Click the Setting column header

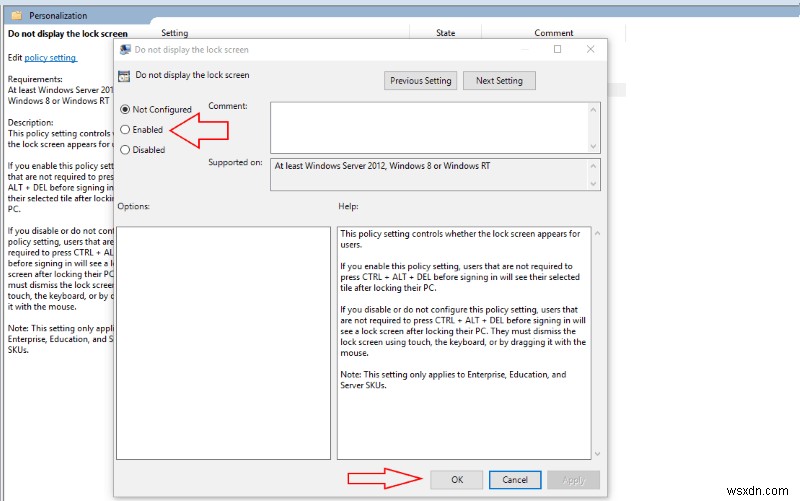(174, 33)
